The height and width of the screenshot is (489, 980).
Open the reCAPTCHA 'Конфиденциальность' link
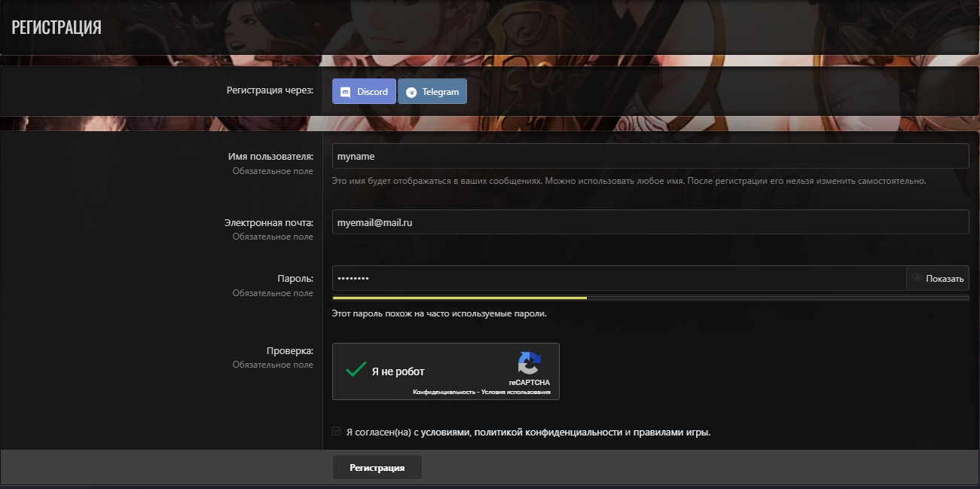[x=444, y=393]
